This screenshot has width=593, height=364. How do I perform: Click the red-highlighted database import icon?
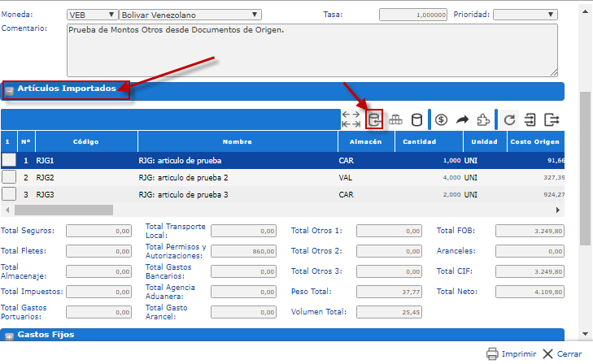374,119
